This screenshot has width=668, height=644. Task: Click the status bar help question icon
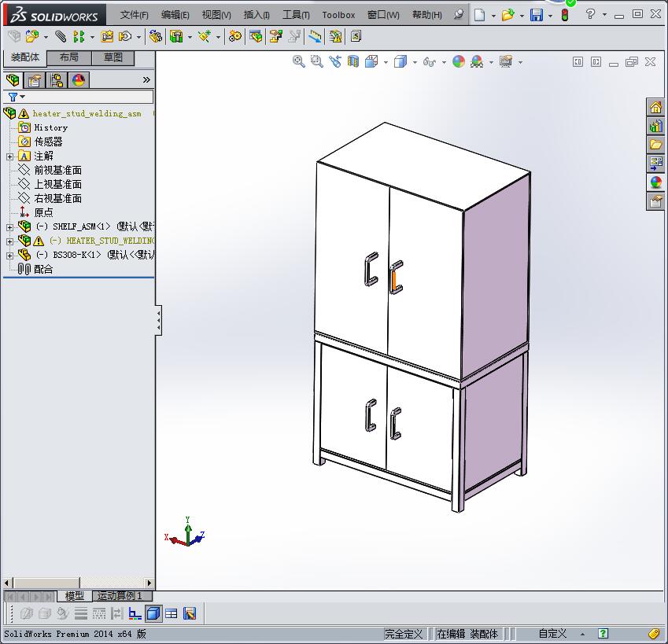(603, 634)
